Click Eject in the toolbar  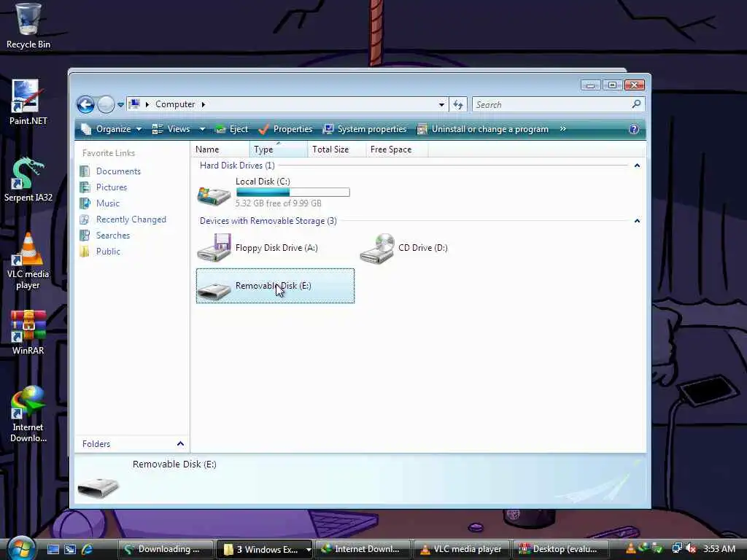click(231, 129)
